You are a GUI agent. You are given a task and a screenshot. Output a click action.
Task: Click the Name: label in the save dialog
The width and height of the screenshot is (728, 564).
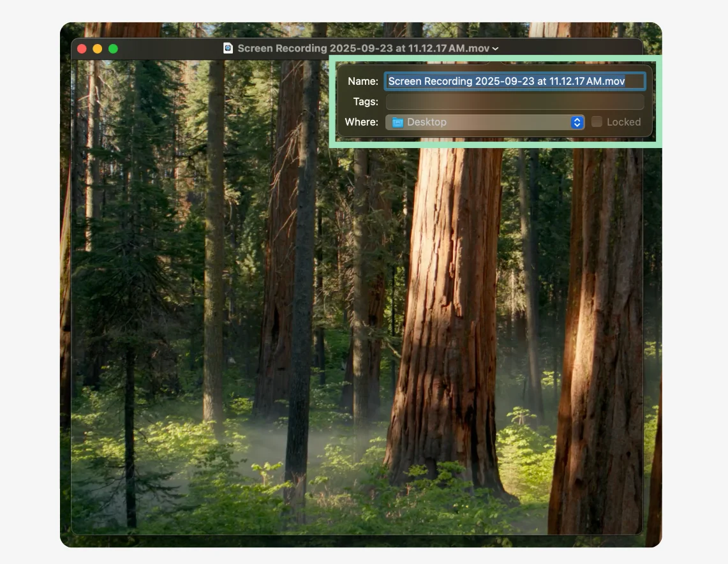(362, 81)
